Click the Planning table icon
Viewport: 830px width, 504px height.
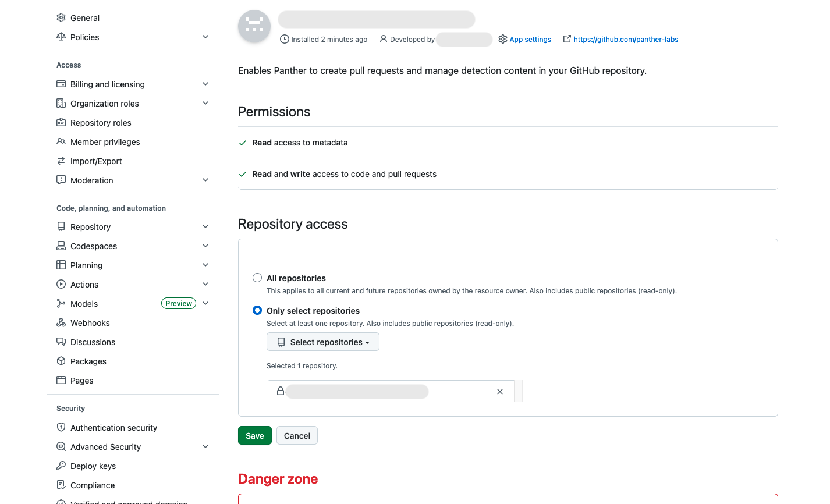click(61, 265)
